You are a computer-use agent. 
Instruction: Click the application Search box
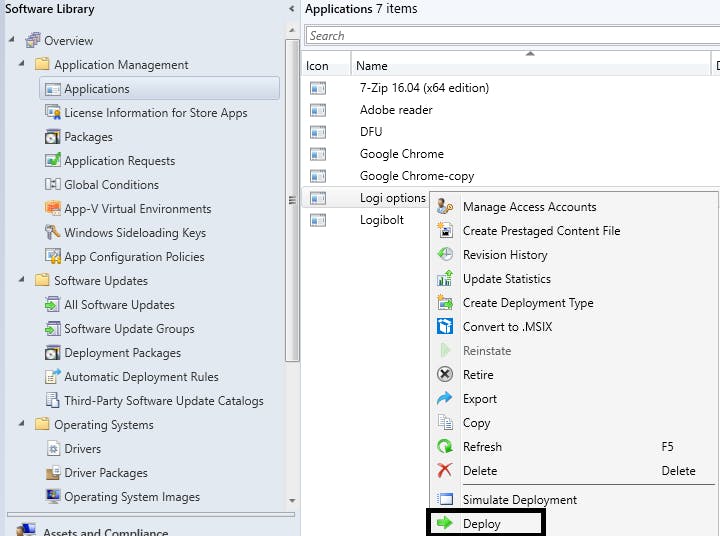click(510, 36)
